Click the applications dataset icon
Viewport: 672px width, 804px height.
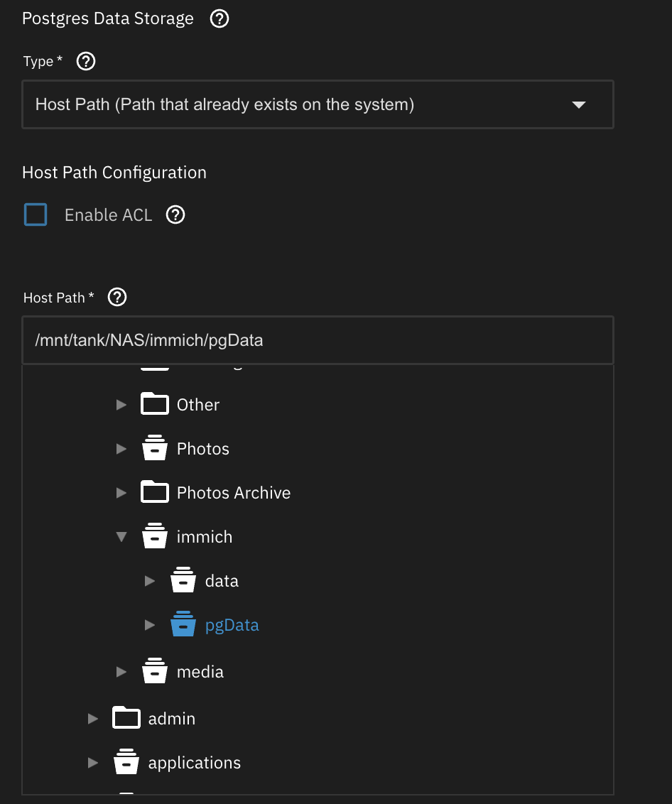click(x=126, y=762)
